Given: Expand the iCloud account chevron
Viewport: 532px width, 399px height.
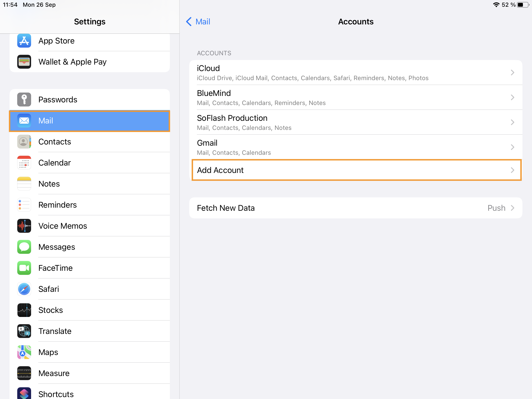Looking at the screenshot, I should [x=512, y=72].
